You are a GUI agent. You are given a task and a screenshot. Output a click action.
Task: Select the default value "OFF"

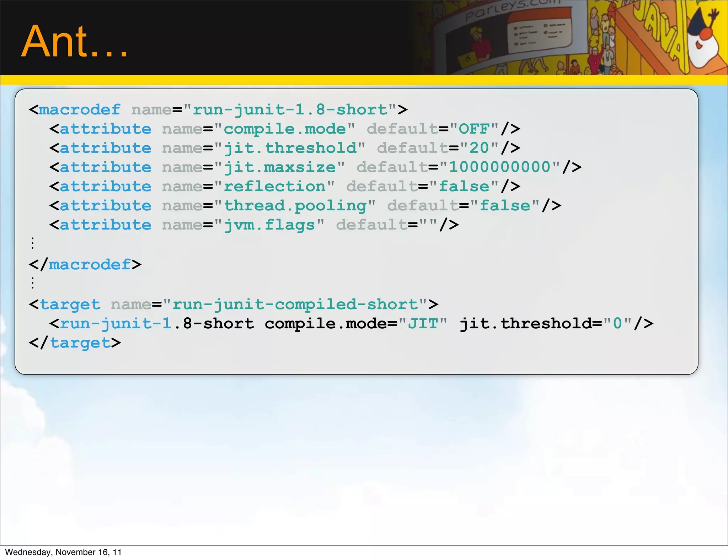point(474,129)
